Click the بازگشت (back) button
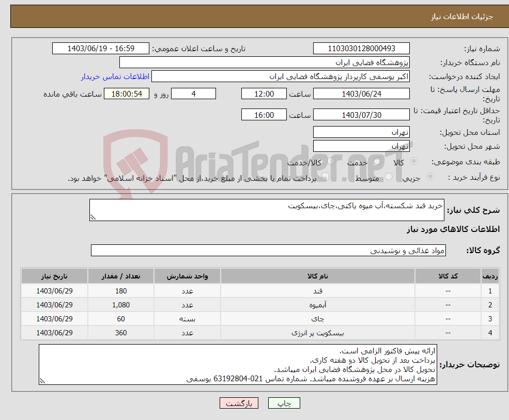 [239, 403]
